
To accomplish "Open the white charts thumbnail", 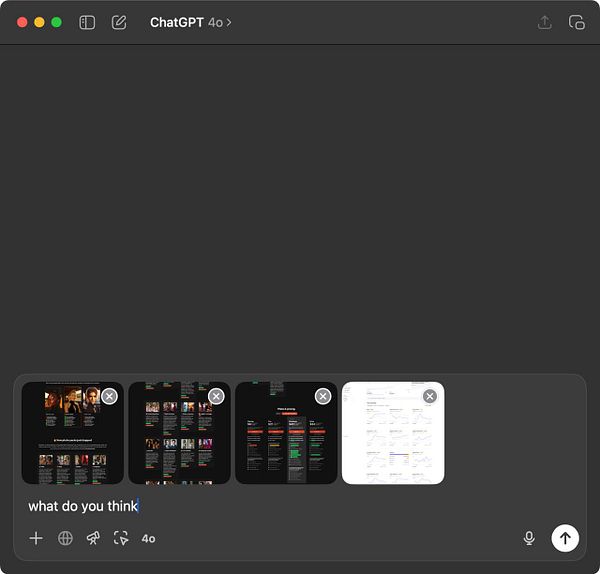I will tap(393, 433).
